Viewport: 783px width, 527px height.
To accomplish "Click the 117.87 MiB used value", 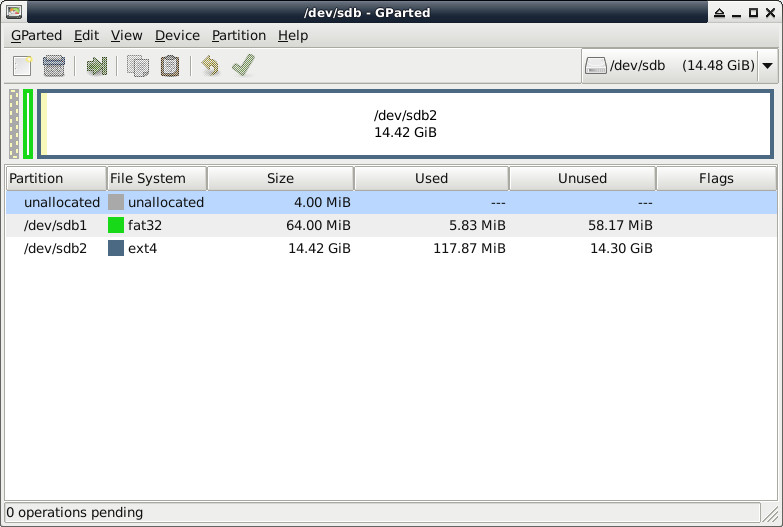I will (469, 248).
